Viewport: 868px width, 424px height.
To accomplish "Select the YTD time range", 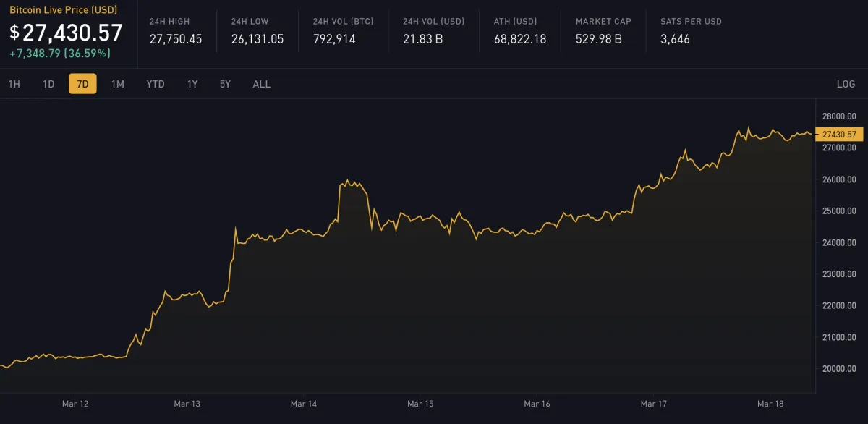I will 156,84.
